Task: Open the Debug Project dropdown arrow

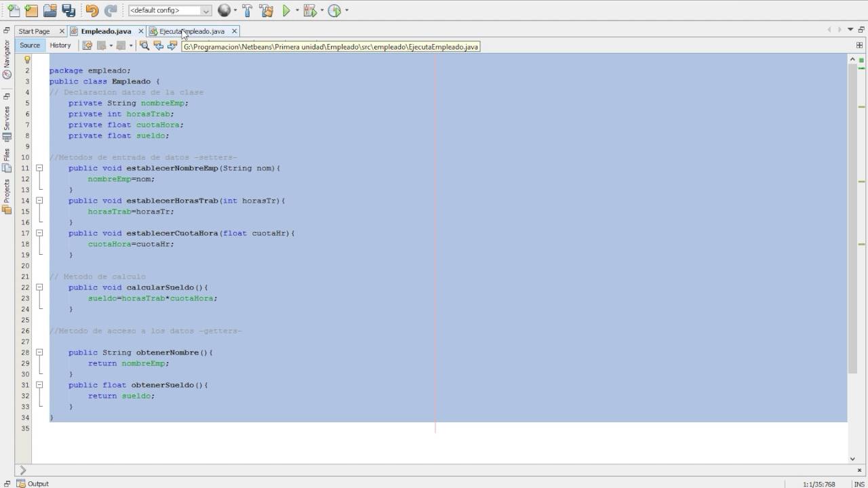Action: click(321, 10)
